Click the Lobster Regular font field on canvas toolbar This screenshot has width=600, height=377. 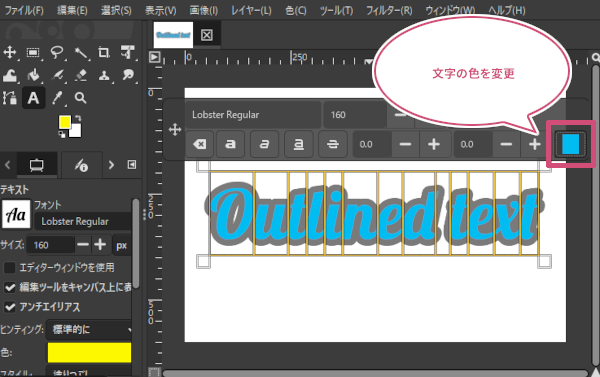[253, 115]
